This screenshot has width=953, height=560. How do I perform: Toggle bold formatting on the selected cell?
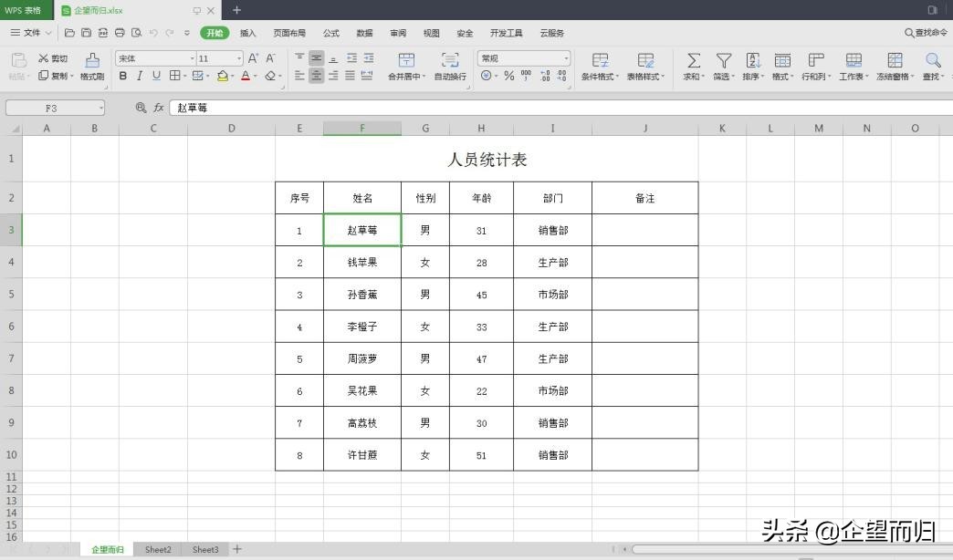(122, 76)
